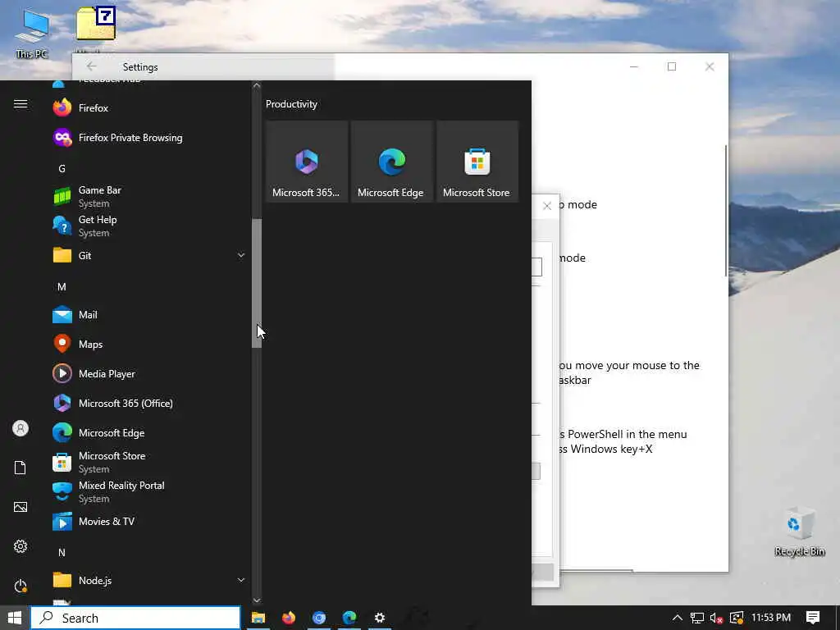This screenshot has height=630, width=840.
Task: Open Pictures from Start sidebar
Action: (x=21, y=507)
